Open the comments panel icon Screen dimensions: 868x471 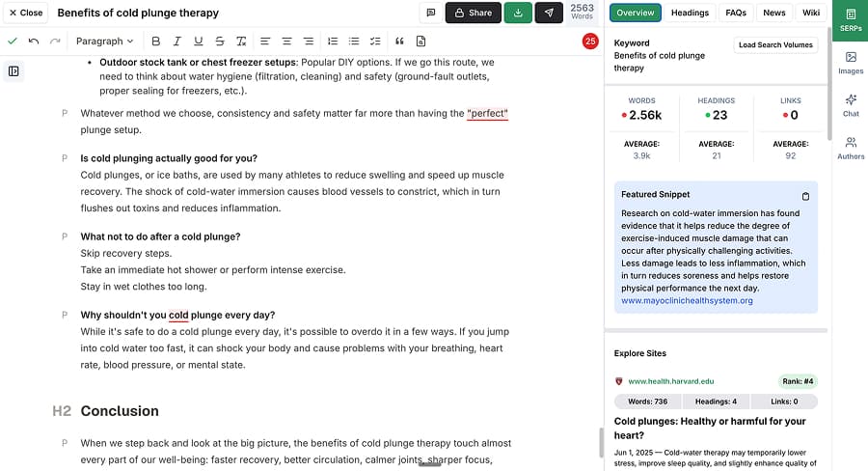(431, 13)
